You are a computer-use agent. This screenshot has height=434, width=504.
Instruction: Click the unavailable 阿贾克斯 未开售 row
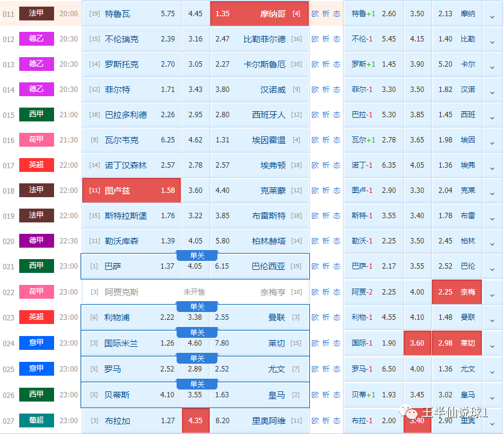(x=195, y=292)
